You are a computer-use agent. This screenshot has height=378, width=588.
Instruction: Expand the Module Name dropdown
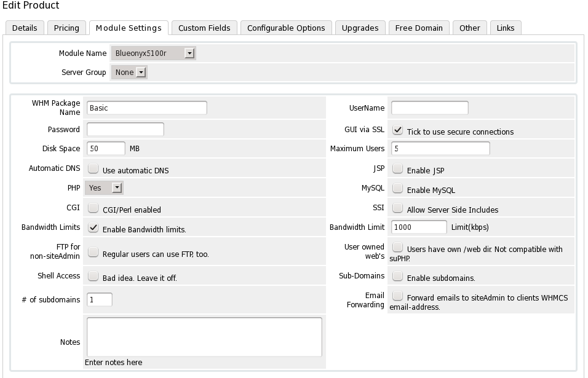click(x=153, y=53)
